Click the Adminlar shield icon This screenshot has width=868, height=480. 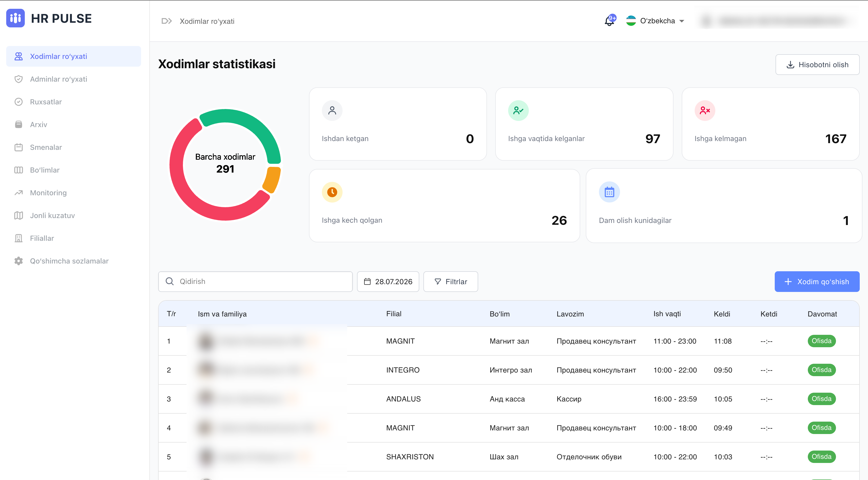(x=19, y=79)
